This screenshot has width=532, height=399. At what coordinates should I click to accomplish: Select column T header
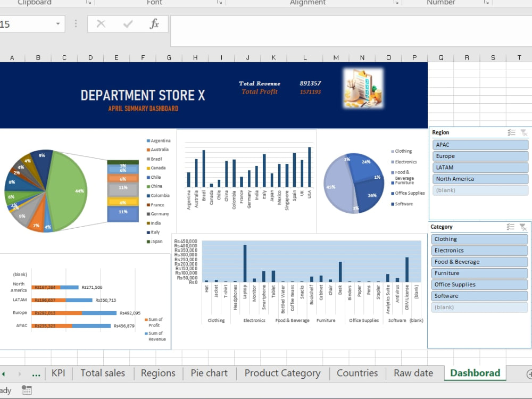[519, 57]
